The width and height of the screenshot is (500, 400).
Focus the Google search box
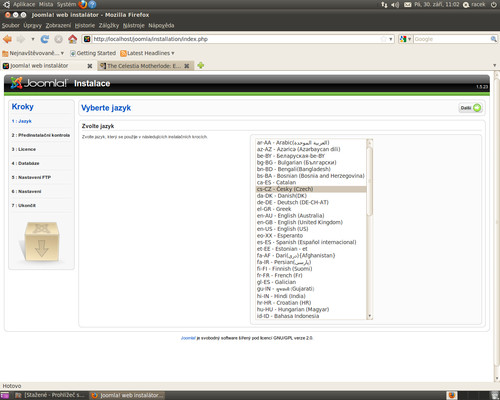[452, 39]
